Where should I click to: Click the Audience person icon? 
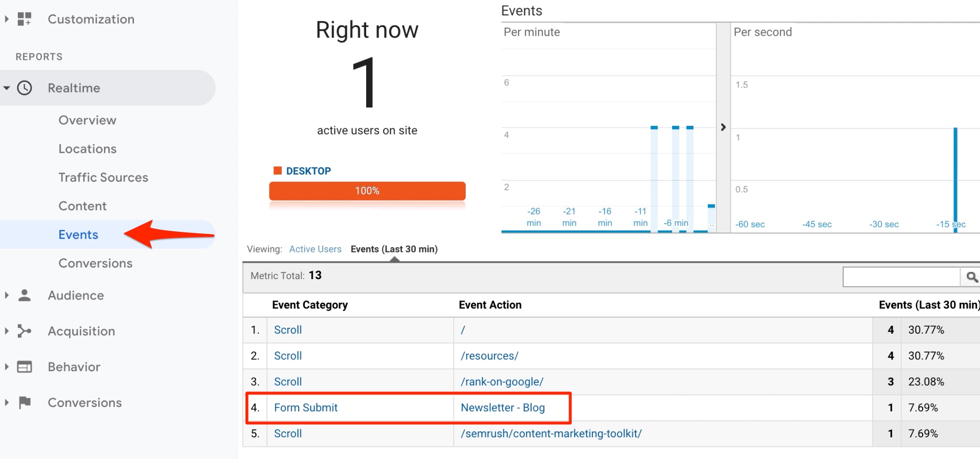(25, 295)
